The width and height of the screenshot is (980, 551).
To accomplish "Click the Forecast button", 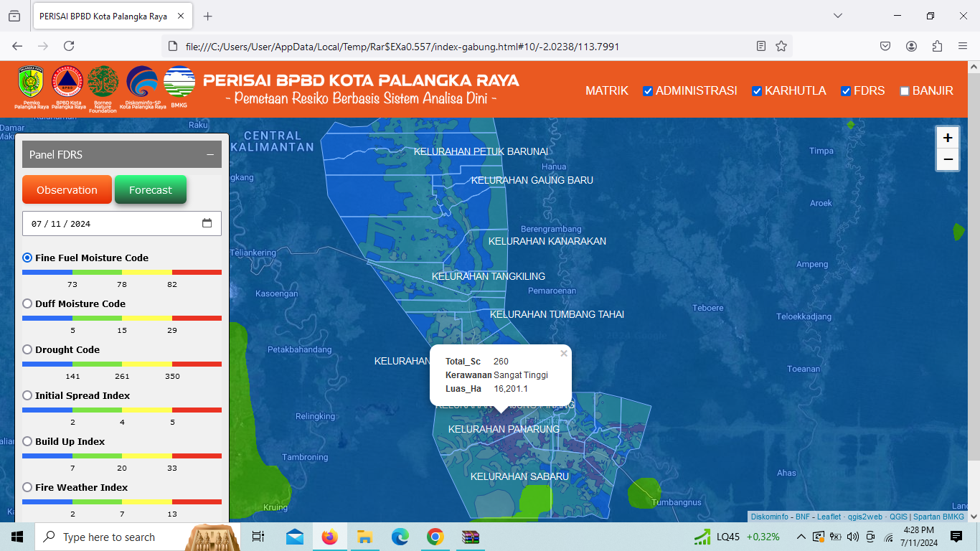I will (151, 190).
